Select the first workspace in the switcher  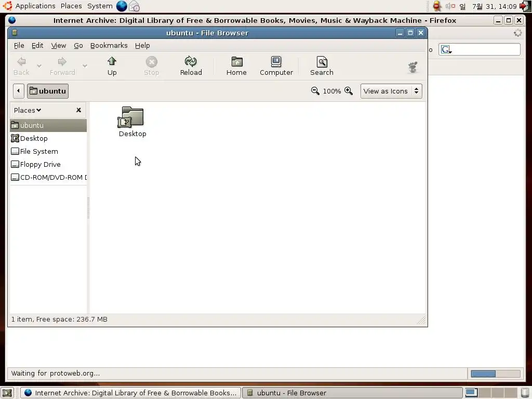[x=471, y=393]
